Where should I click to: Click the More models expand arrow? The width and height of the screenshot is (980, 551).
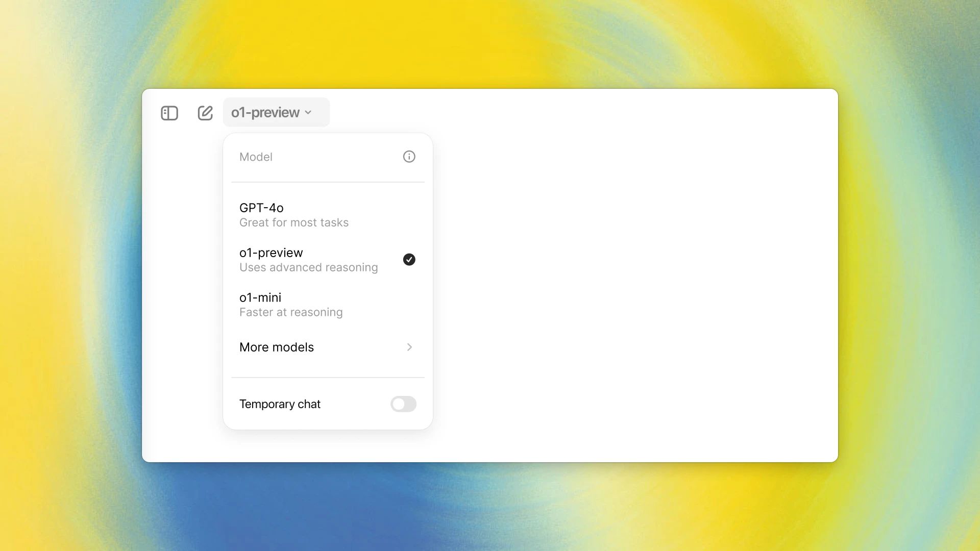[408, 346]
